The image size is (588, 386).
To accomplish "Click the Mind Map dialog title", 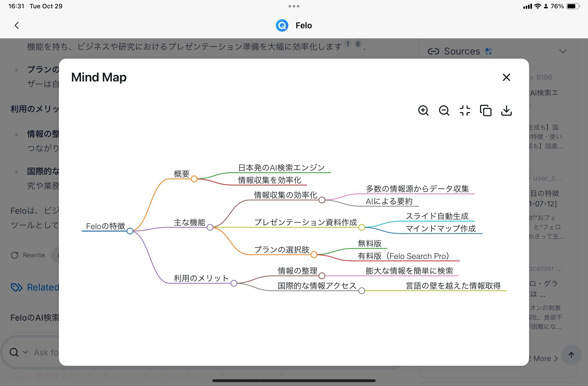I will (99, 77).
